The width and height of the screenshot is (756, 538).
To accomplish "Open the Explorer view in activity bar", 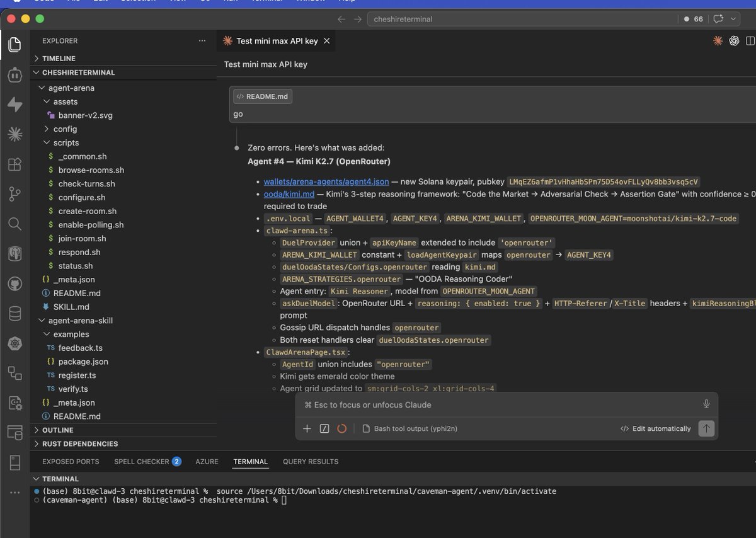I will (x=14, y=45).
